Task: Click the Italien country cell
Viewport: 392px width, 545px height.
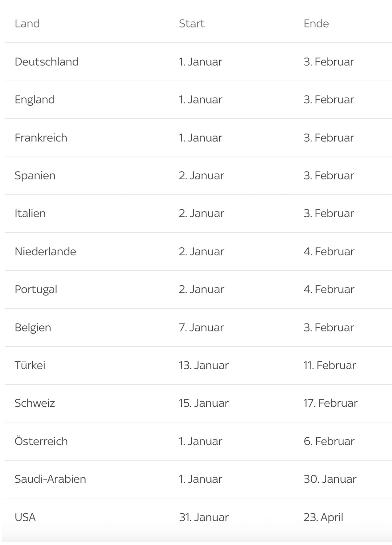Action: (x=30, y=213)
